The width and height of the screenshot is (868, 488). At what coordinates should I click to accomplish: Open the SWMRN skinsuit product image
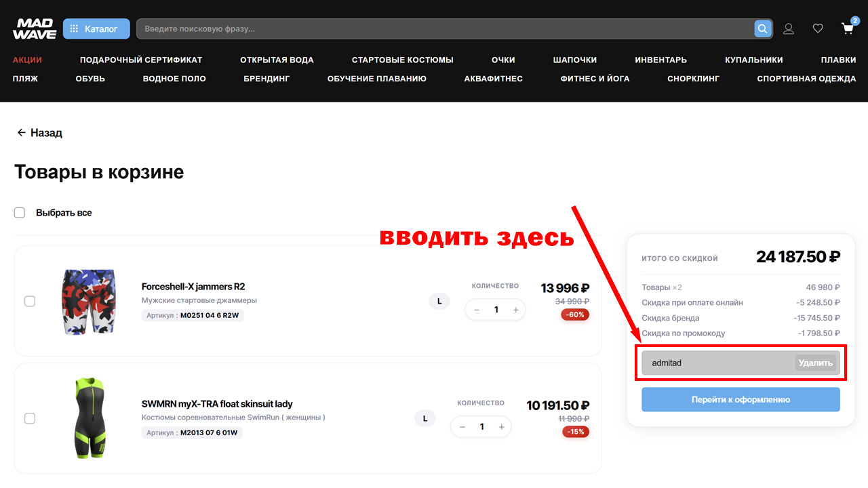pyautogui.click(x=90, y=418)
